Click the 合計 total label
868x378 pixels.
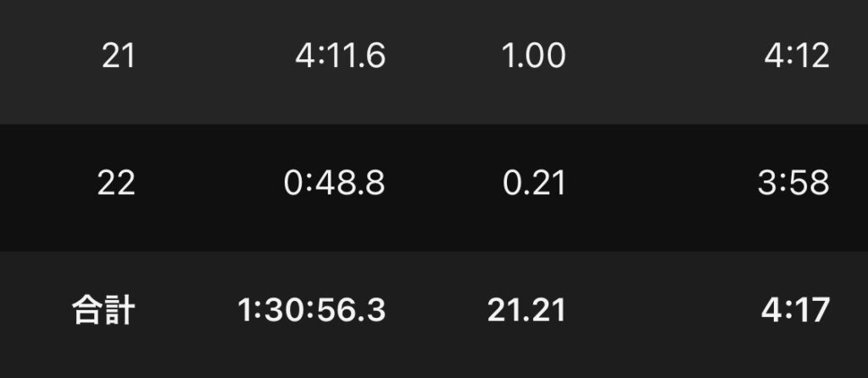tap(101, 311)
